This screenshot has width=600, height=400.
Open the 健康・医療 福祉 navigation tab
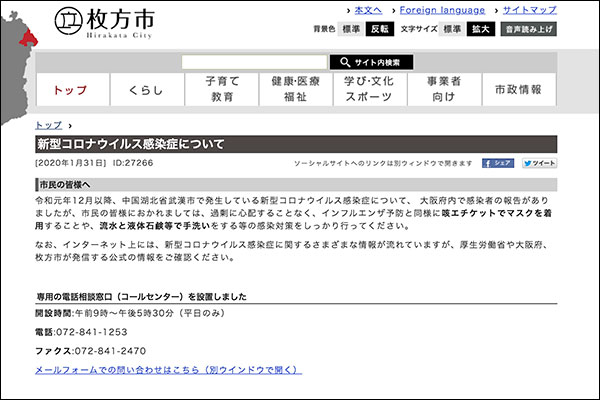pyautogui.click(x=295, y=89)
